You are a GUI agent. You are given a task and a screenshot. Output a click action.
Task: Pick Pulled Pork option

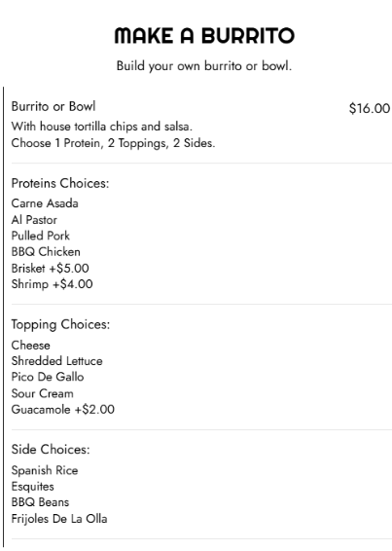(x=41, y=236)
